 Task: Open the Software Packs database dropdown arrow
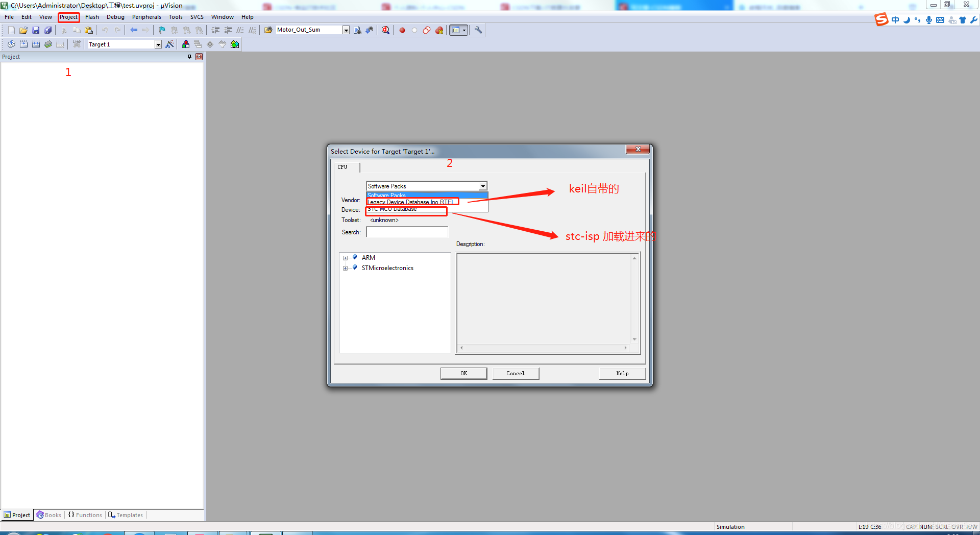pyautogui.click(x=483, y=186)
